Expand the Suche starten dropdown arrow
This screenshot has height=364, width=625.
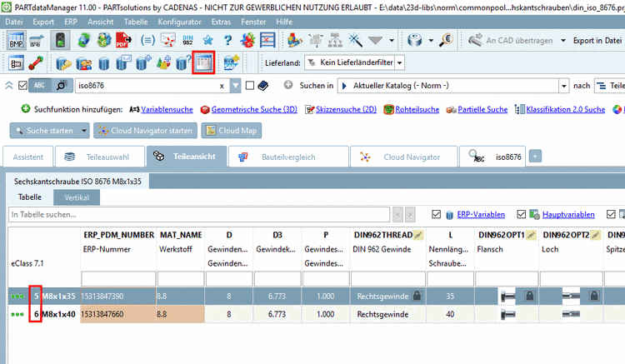pos(84,131)
